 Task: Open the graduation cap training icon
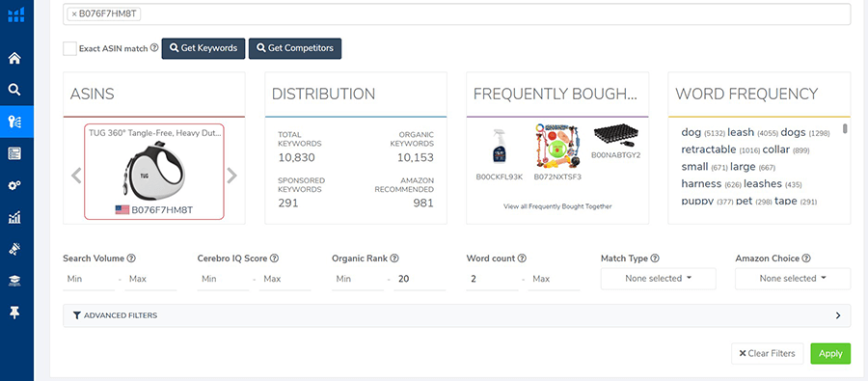pyautogui.click(x=14, y=282)
